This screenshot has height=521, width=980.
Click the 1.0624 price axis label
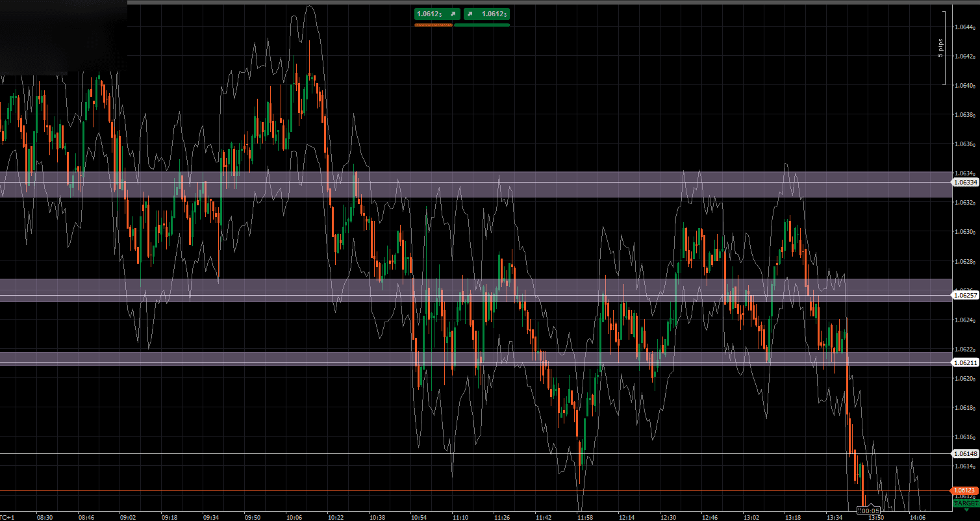(x=964, y=320)
